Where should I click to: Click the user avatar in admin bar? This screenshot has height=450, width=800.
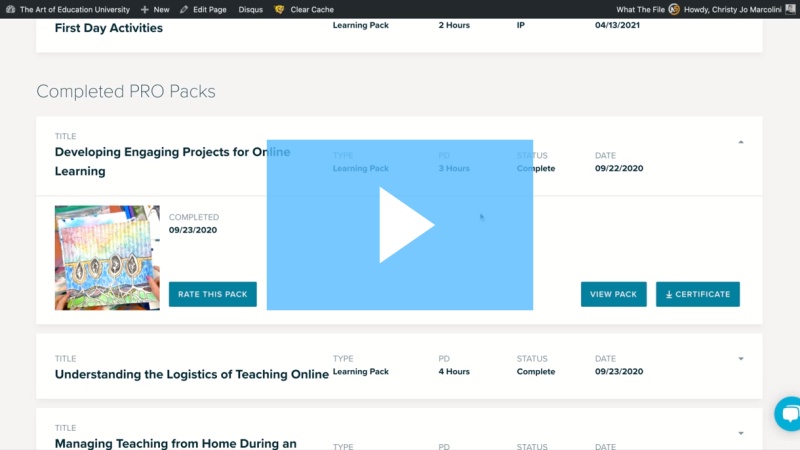tap(790, 9)
